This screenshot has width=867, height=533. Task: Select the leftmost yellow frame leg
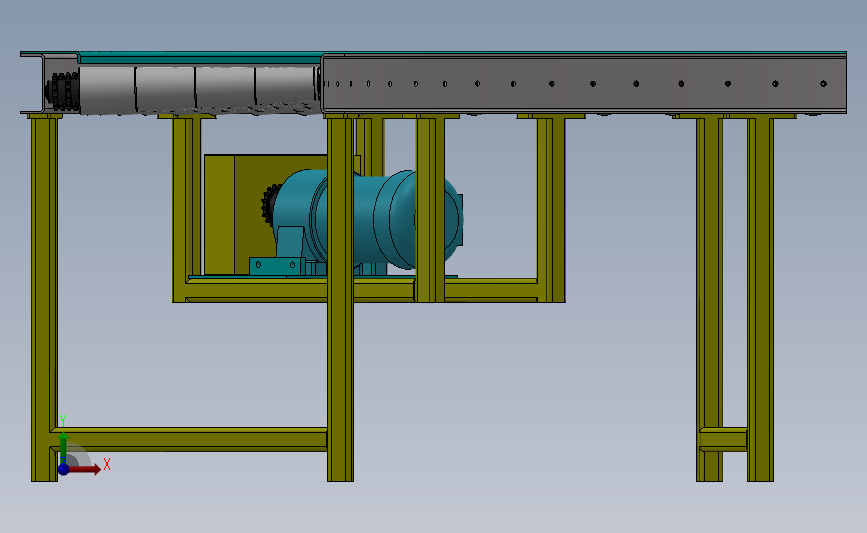tap(44, 299)
